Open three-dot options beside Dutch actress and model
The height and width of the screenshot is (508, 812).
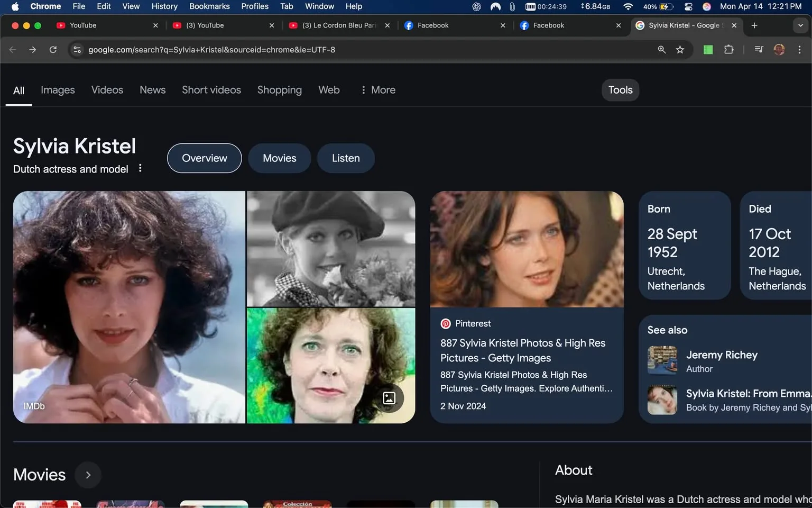click(x=140, y=168)
